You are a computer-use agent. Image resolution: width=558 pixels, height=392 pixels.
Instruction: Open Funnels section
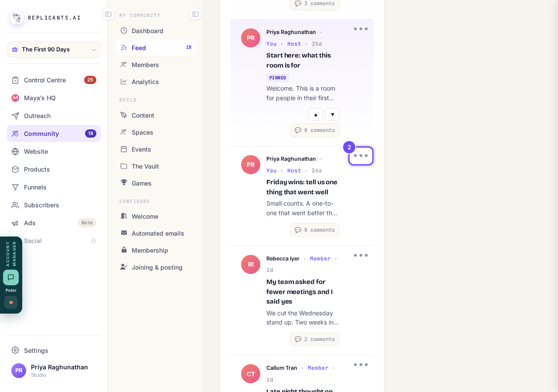coord(54,187)
